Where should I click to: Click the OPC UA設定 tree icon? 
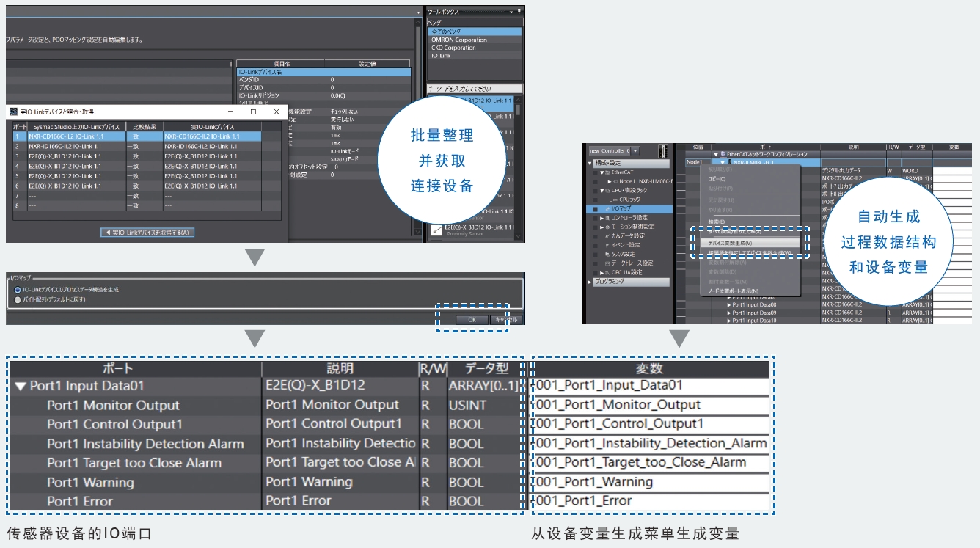tap(607, 272)
